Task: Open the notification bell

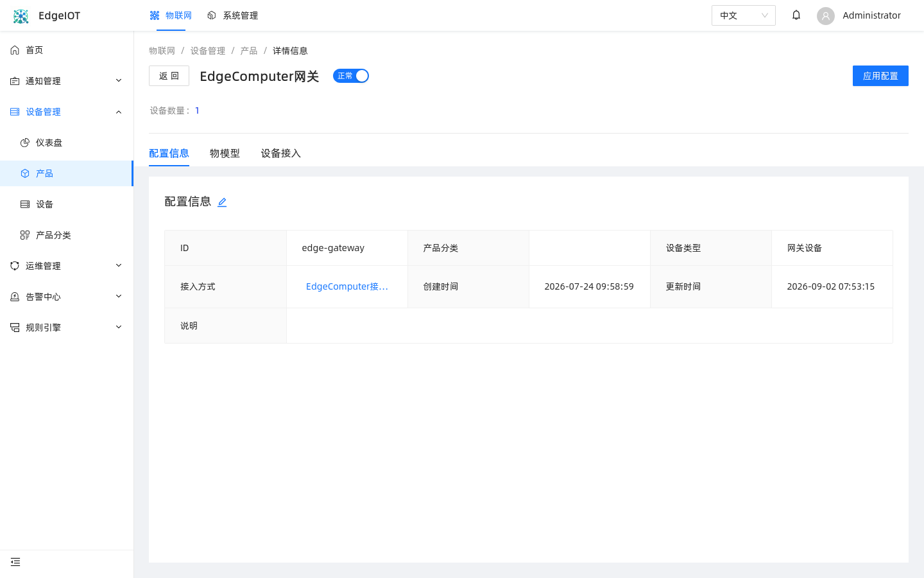Action: pyautogui.click(x=796, y=15)
